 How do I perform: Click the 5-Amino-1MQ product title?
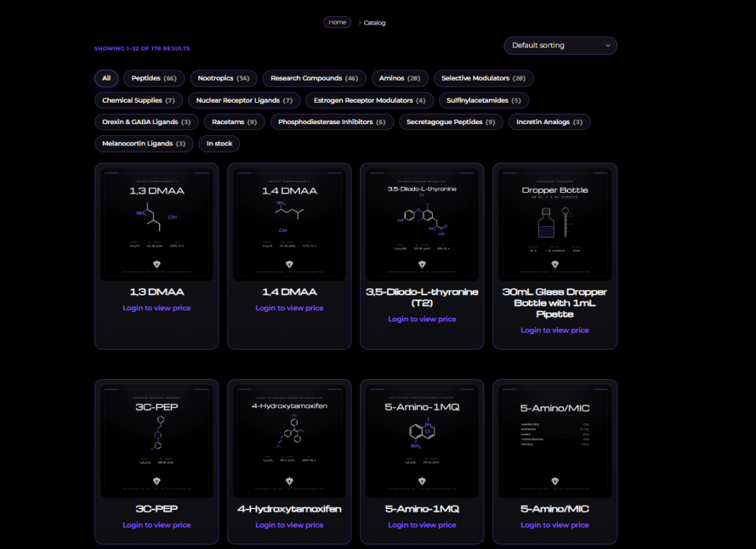point(422,509)
